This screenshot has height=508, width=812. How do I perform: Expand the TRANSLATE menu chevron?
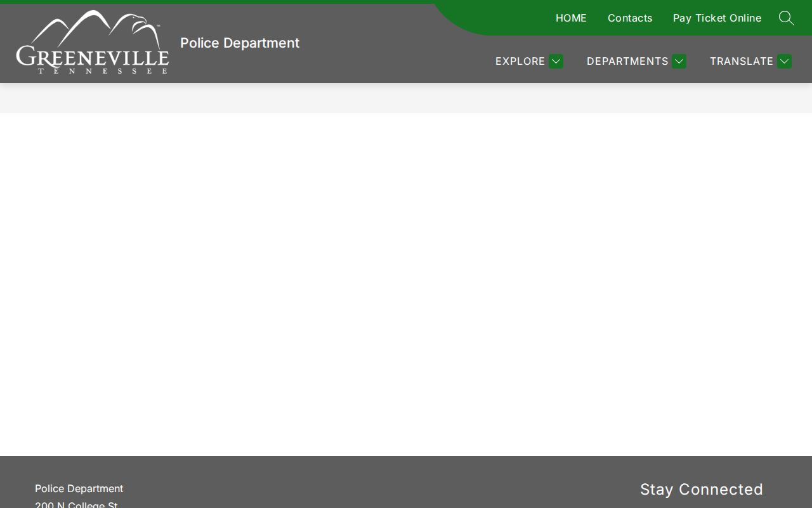click(x=784, y=61)
